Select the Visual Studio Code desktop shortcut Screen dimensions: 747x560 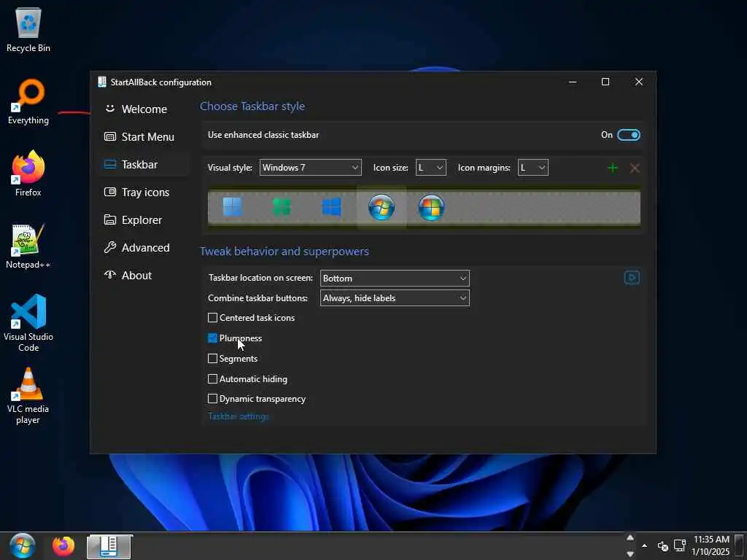28,323
